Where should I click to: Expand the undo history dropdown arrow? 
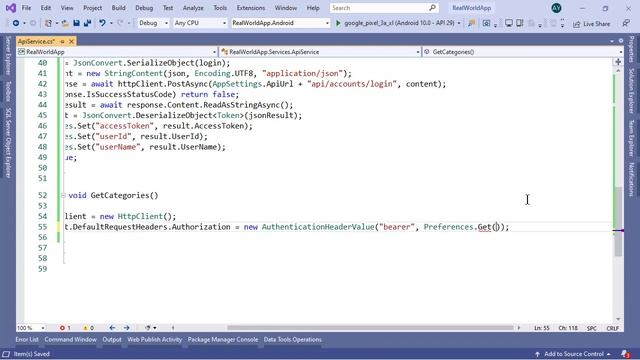click(x=111, y=23)
